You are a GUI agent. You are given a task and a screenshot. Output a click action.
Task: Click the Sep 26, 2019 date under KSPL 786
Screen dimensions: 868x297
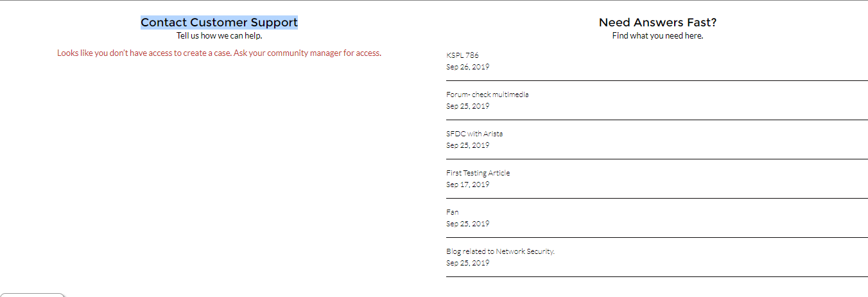(x=467, y=67)
